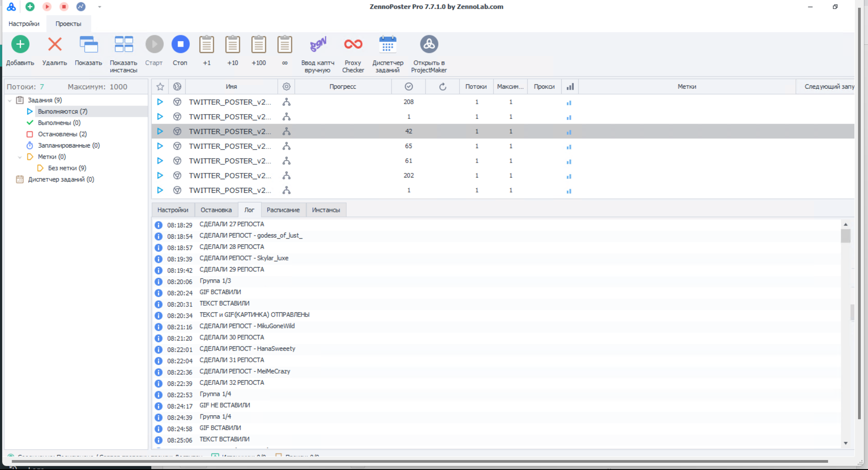The height and width of the screenshot is (470, 868).
Task: Collapse the Задания tree node
Action: (10, 101)
